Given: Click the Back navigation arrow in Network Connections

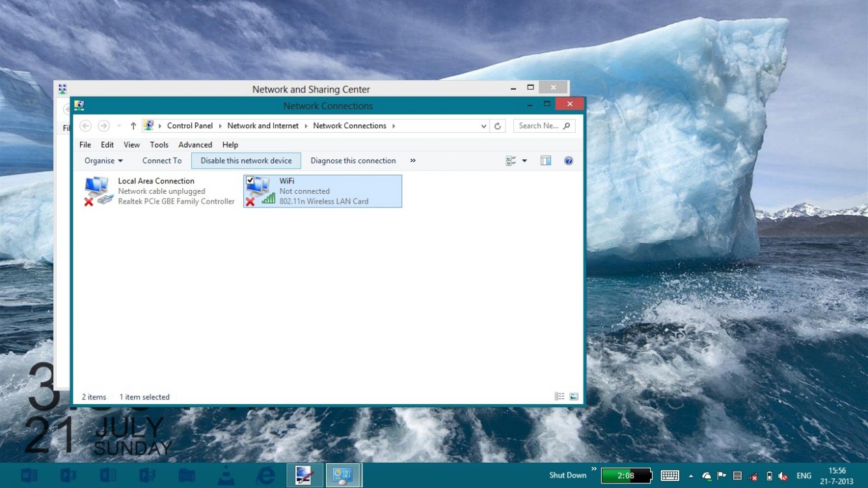Looking at the screenshot, I should pos(85,126).
